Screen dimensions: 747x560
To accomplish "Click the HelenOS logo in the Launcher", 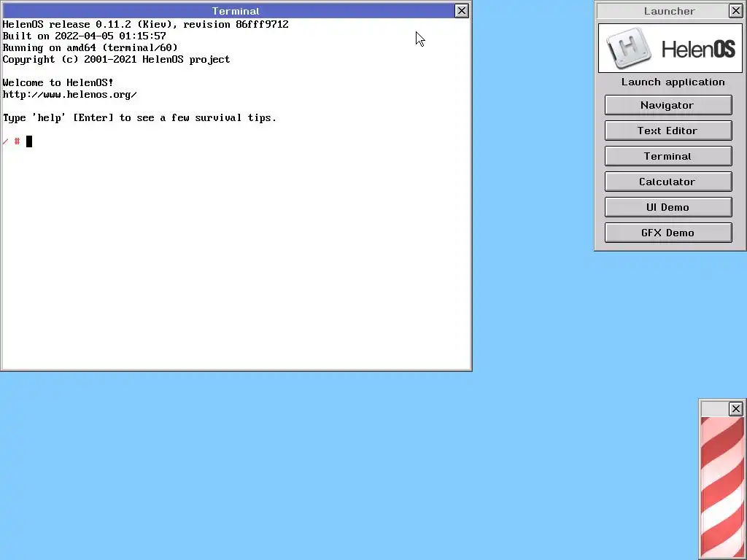I will pos(670,48).
